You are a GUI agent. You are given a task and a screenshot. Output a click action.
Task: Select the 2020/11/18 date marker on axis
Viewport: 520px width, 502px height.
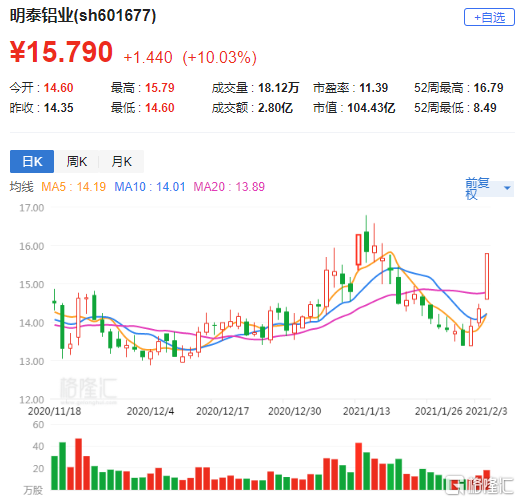pyautogui.click(x=55, y=411)
